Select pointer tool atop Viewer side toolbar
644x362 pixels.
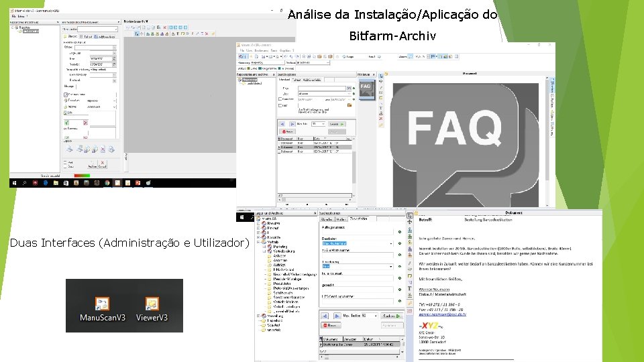point(381,76)
